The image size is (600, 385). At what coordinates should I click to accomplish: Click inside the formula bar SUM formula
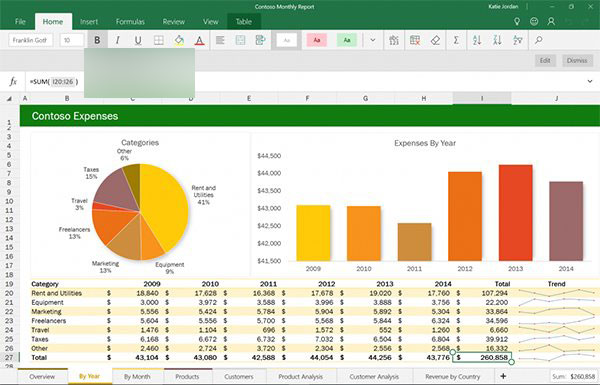54,82
